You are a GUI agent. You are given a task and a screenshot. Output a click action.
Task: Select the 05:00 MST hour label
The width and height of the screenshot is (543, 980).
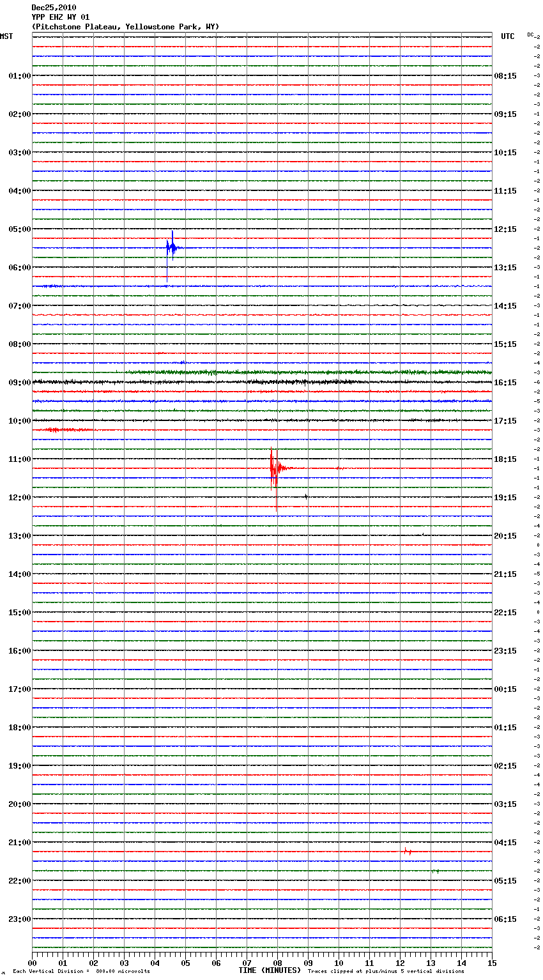point(20,229)
